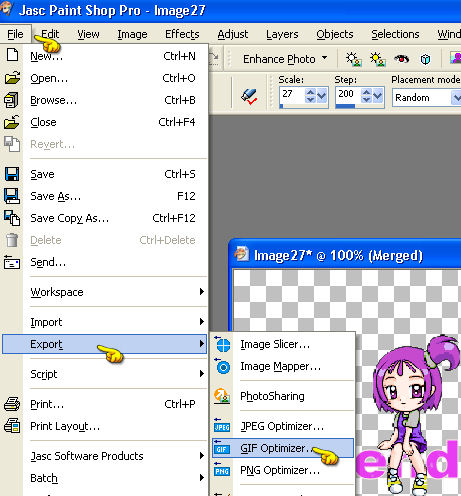Click the PhotoSharing icon
This screenshot has width=461, height=496.
click(x=222, y=396)
